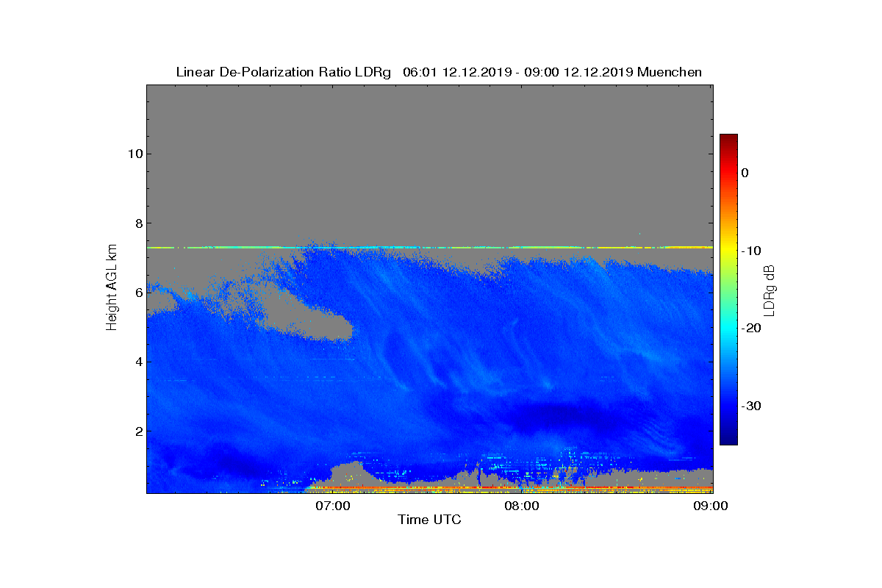This screenshot has height=588, width=882.
Task: Click the '2' height tick label
Action: [x=137, y=431]
